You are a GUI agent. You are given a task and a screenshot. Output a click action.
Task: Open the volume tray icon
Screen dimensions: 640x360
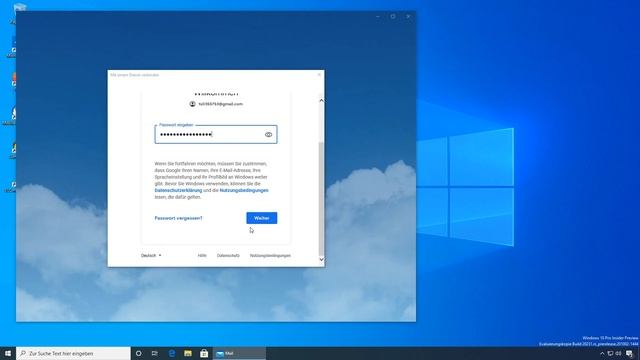pyautogui.click(x=618, y=353)
